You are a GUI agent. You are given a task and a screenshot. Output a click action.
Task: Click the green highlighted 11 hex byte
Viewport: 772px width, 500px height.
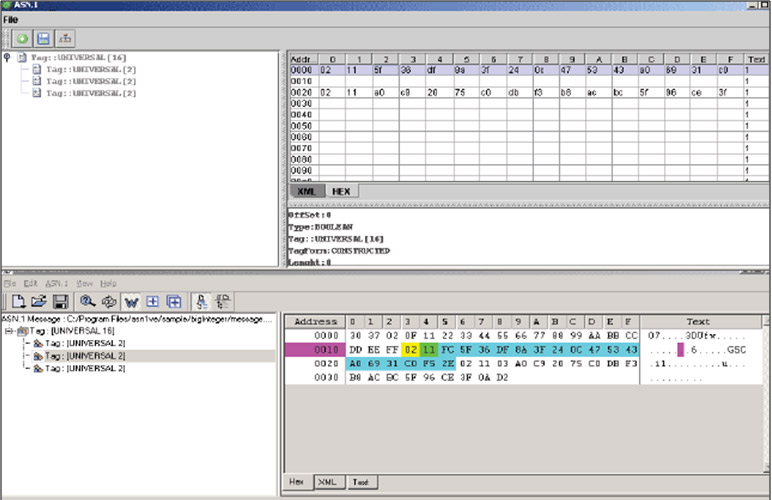(x=428, y=350)
